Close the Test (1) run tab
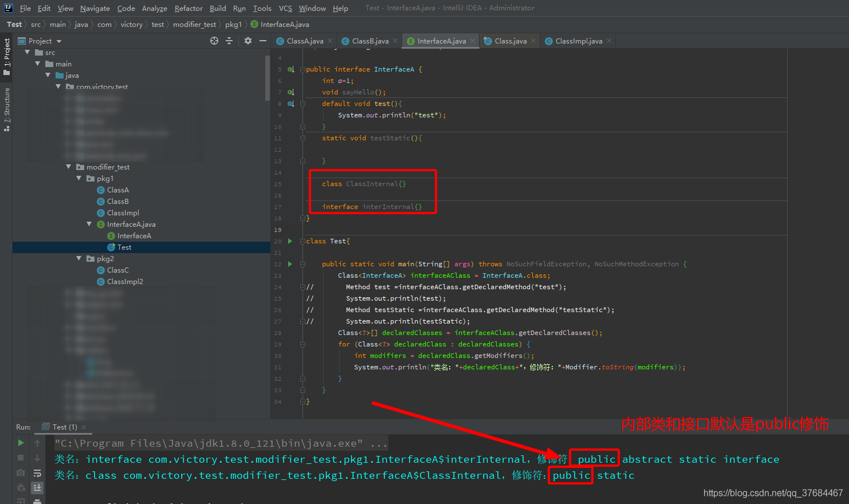Image resolution: width=849 pixels, height=504 pixels. click(x=84, y=427)
